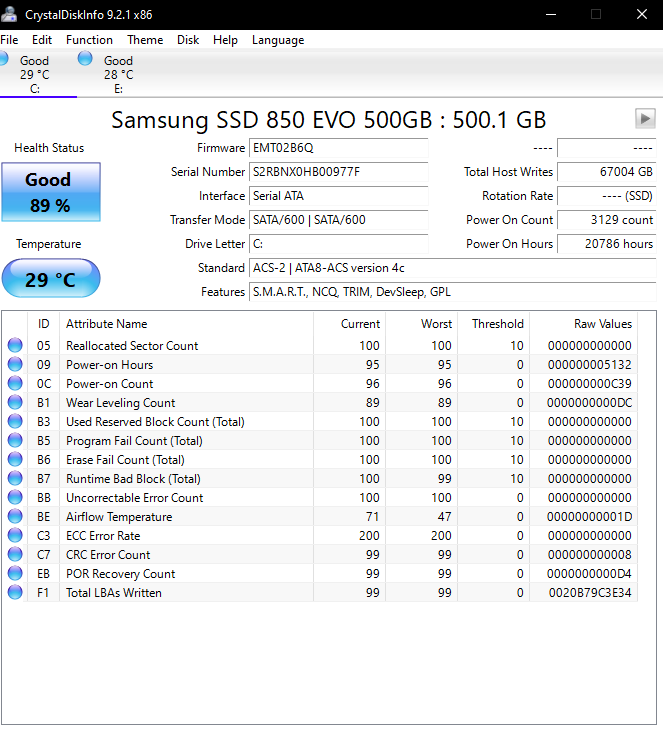Viewport: 663px width, 731px height.
Task: Click Total Host Writes value 67004 GB
Action: coord(607,172)
